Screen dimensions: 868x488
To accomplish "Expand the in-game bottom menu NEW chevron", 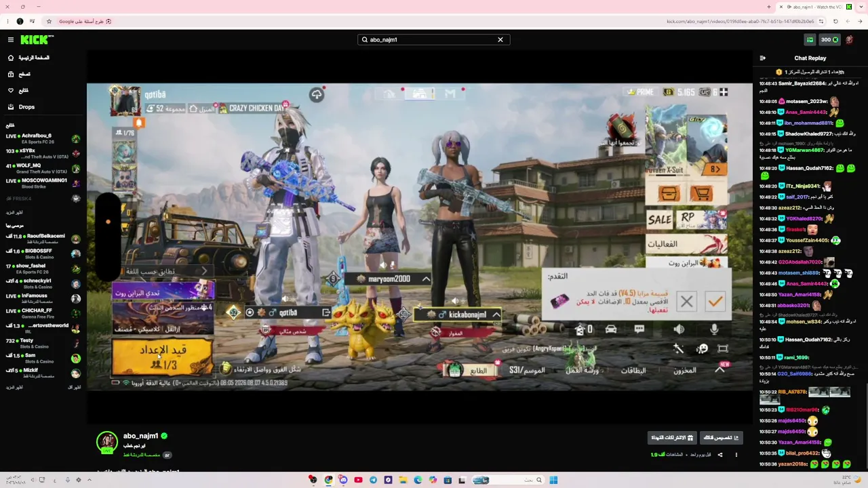I will click(x=719, y=369).
